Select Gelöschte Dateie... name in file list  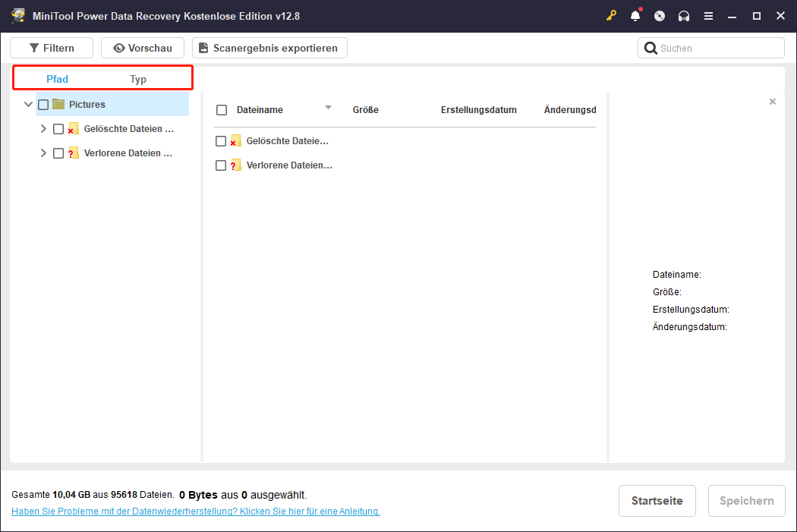pos(287,140)
